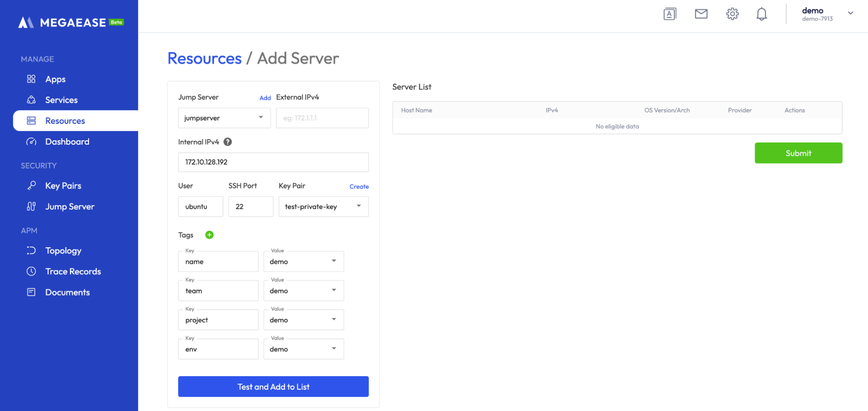The height and width of the screenshot is (411, 868).
Task: Add a new tag with the green plus
Action: click(209, 235)
